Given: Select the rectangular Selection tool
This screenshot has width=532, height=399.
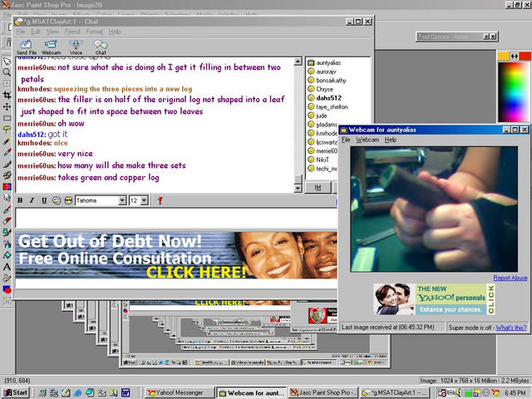Looking at the screenshot, I should [7, 118].
